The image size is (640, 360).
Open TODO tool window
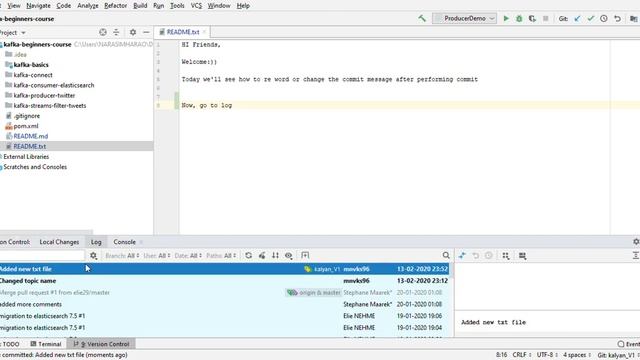point(11,344)
